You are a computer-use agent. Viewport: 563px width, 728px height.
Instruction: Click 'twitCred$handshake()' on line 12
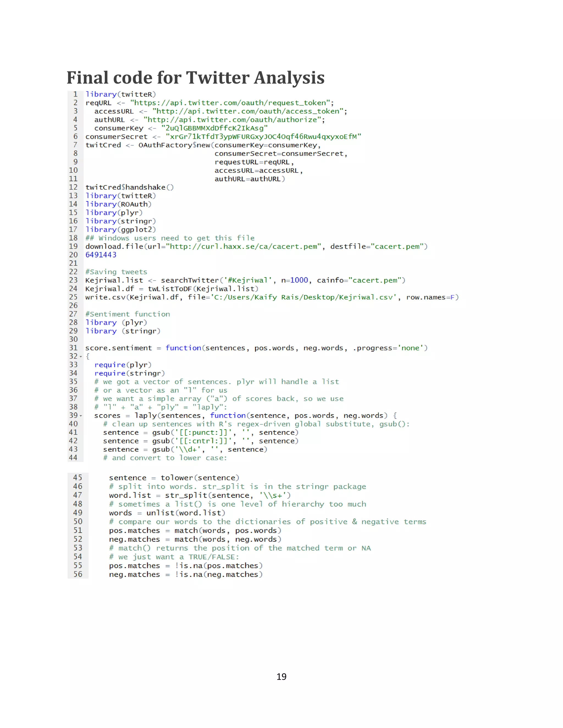[x=129, y=187]
